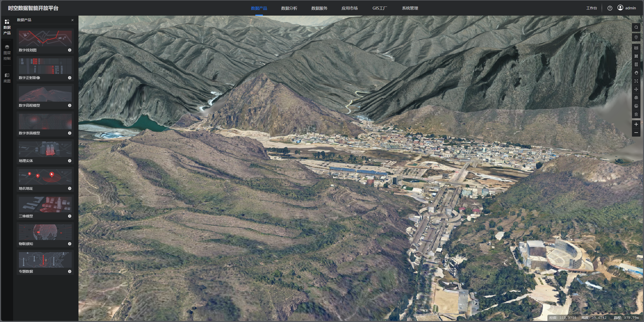Zoom out with the minus button

636,133
